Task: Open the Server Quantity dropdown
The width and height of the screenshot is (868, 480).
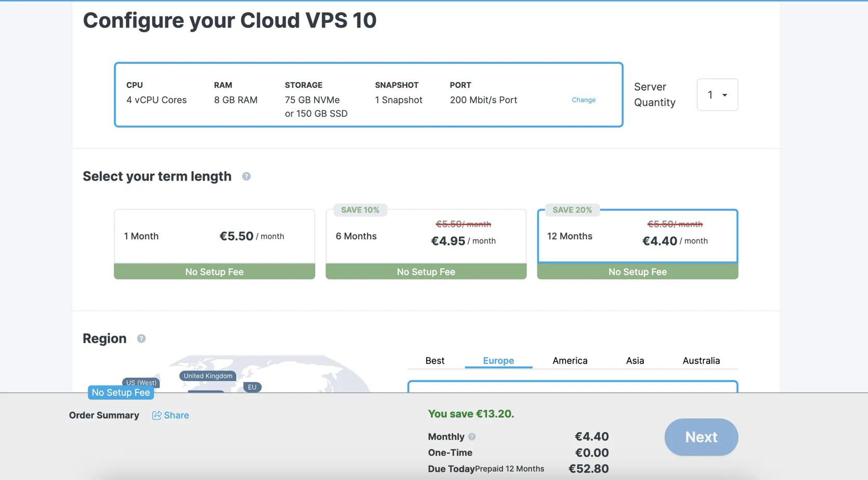Action: pos(717,94)
